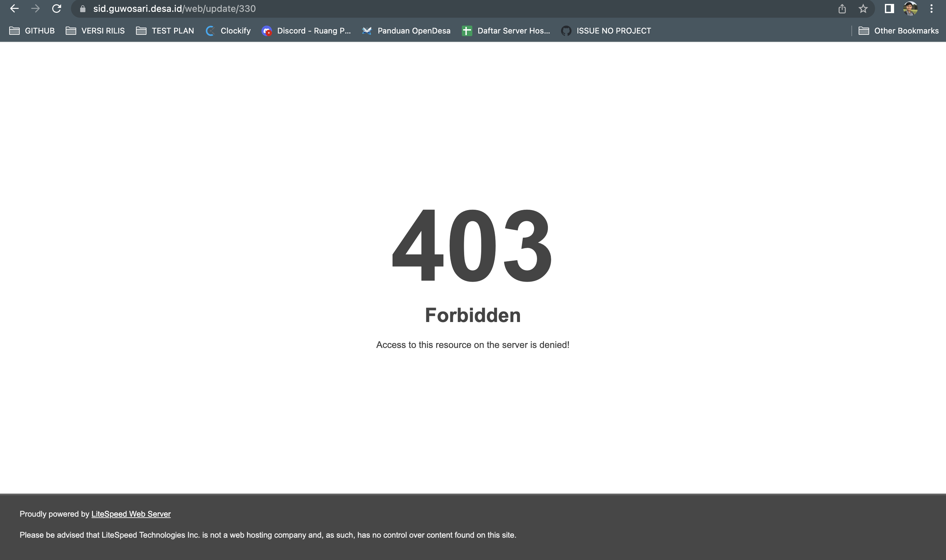Open ISSUE NO PROJECT bookmark
The height and width of the screenshot is (560, 946).
click(x=606, y=31)
